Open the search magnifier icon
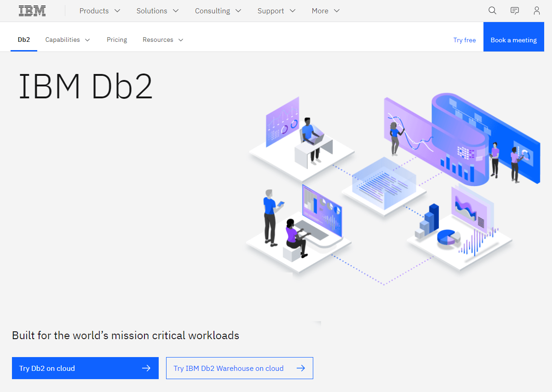 click(x=492, y=11)
